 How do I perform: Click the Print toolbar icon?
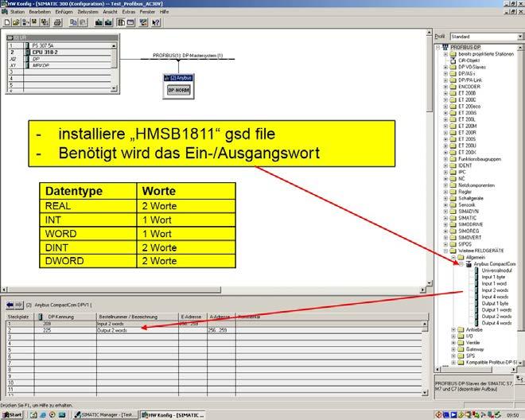57,22
